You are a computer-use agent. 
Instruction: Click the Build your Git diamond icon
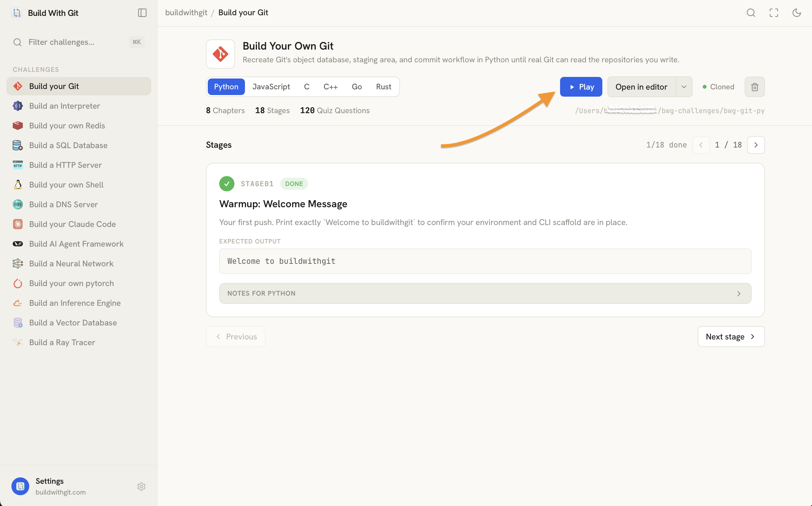18,86
